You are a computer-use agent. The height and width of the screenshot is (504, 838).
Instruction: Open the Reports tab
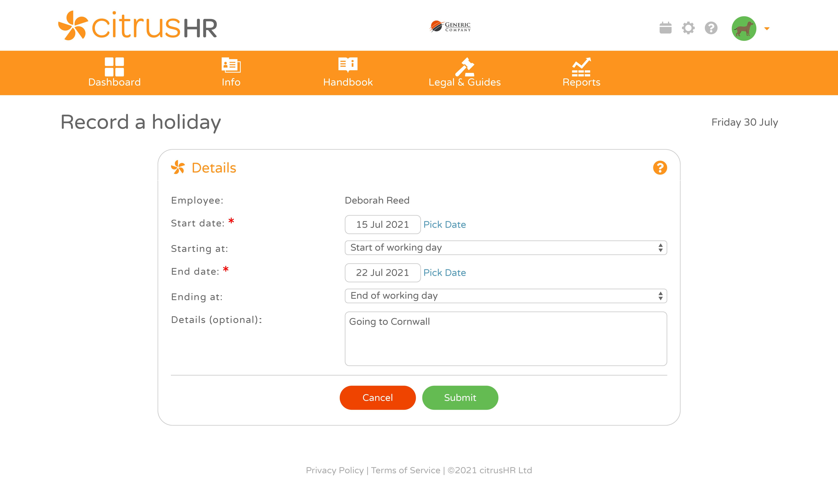click(x=581, y=72)
